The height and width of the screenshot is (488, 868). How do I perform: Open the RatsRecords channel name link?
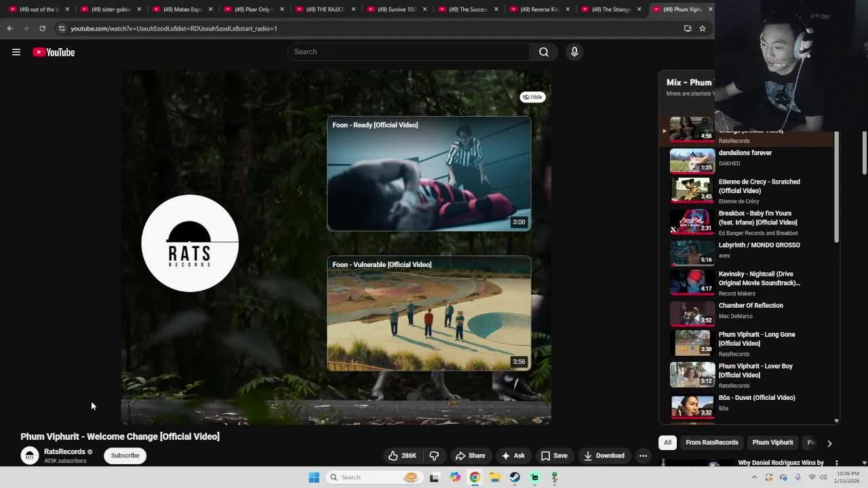[x=64, y=451]
